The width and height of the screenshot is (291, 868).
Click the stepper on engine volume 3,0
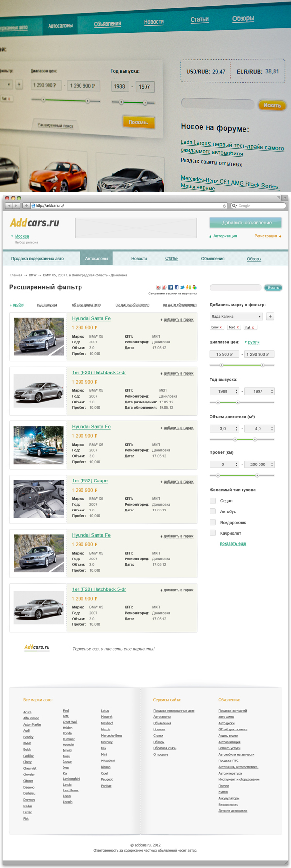[x=237, y=428]
